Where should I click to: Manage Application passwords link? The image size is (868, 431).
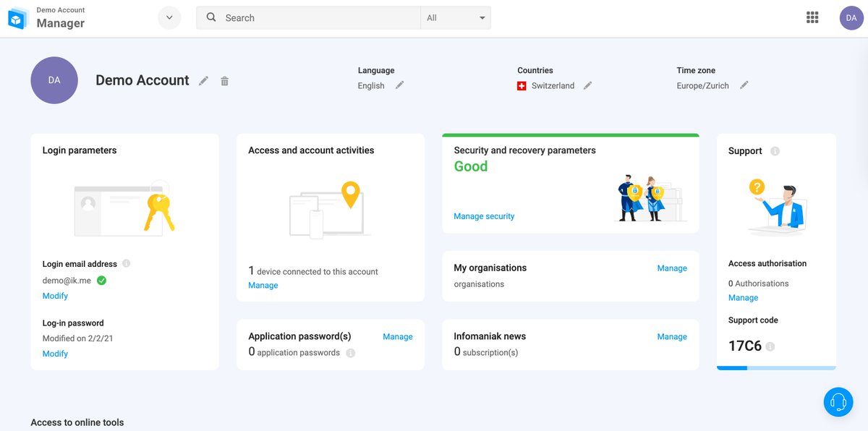coord(398,337)
